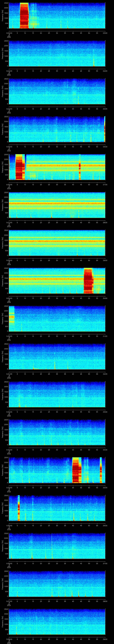
Task: Click the 24:00 end time label
Action: [105, 71]
